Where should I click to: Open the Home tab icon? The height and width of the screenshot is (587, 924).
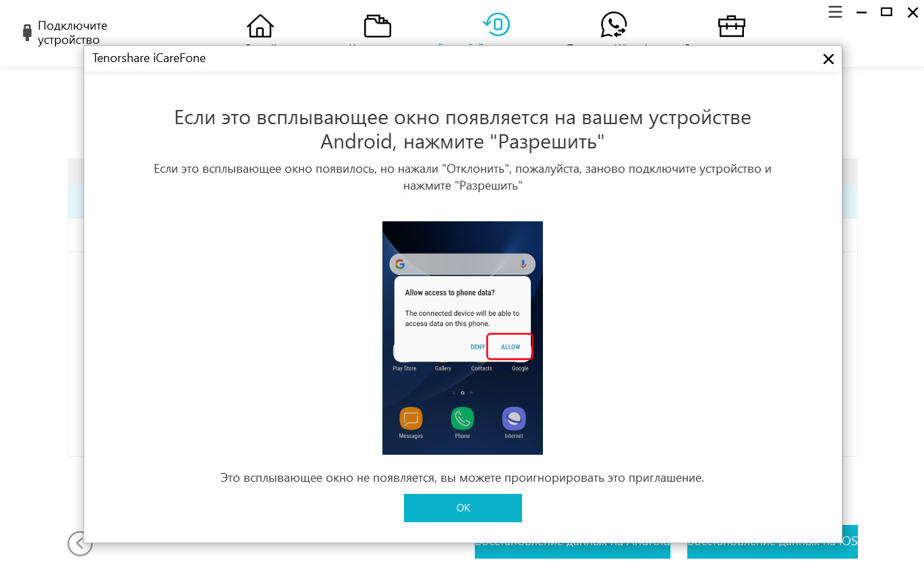tap(260, 26)
